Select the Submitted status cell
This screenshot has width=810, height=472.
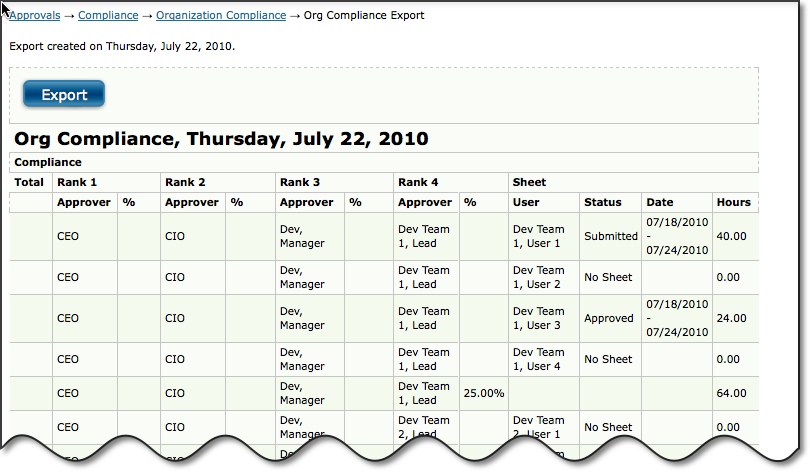click(610, 236)
